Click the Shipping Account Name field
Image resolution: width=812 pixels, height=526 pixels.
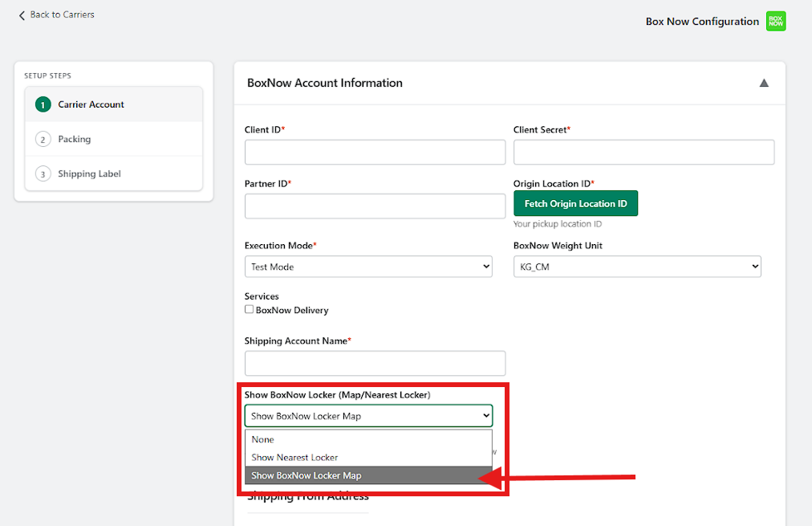click(375, 363)
